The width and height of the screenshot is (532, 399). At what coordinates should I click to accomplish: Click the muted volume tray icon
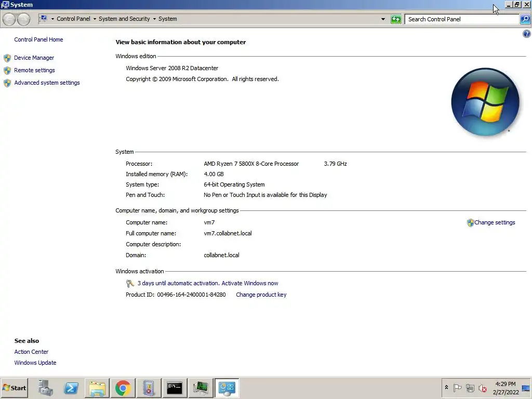pos(482,388)
